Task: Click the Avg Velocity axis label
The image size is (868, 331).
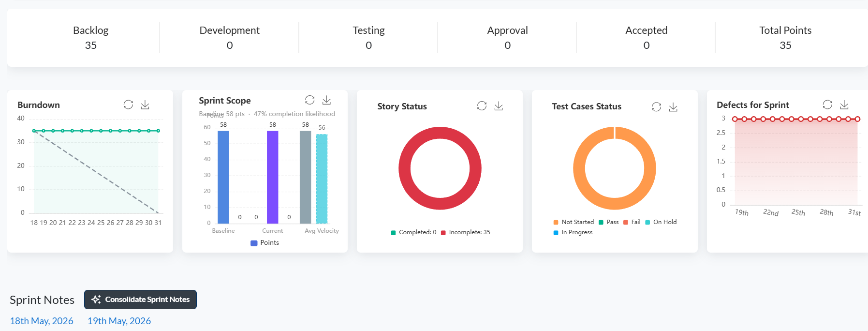Action: tap(322, 231)
